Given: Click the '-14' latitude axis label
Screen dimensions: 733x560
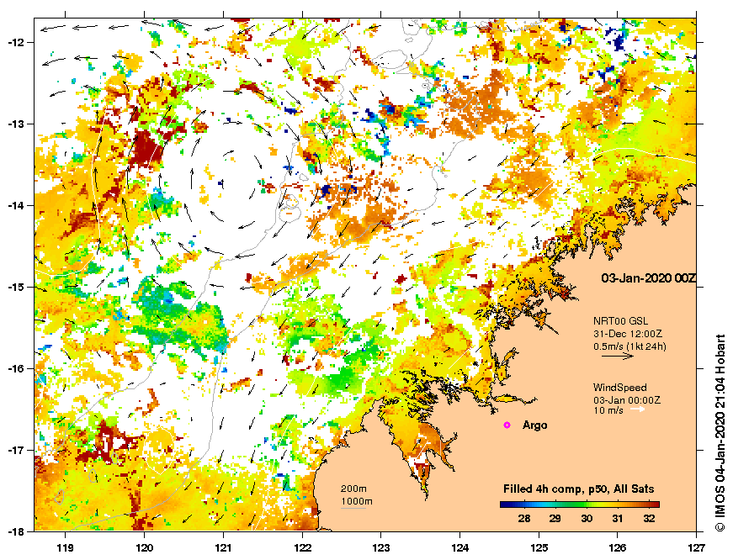Looking at the screenshot, I should coord(15,205).
